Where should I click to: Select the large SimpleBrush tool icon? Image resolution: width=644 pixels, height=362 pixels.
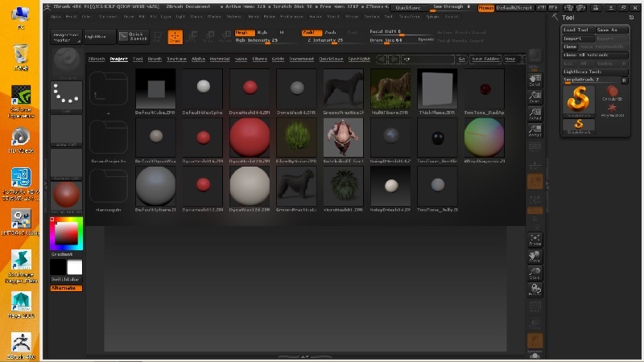tap(578, 101)
